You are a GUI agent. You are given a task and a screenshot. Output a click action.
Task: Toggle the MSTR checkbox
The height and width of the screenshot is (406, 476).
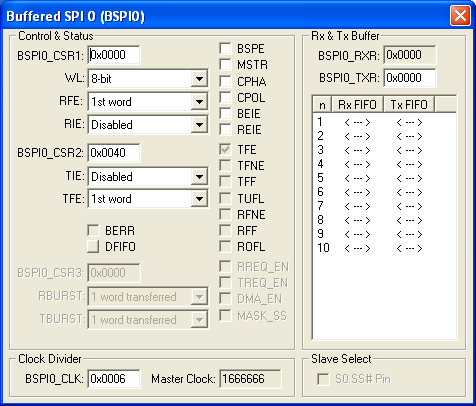(x=225, y=64)
